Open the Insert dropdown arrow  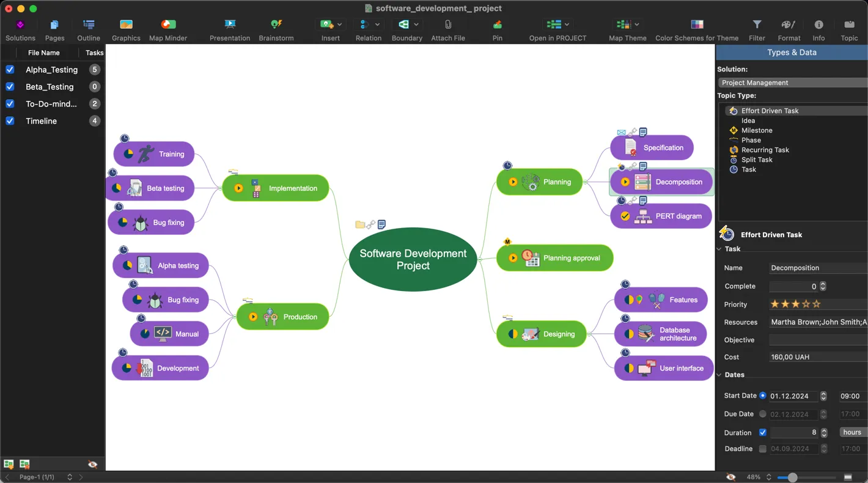point(340,23)
